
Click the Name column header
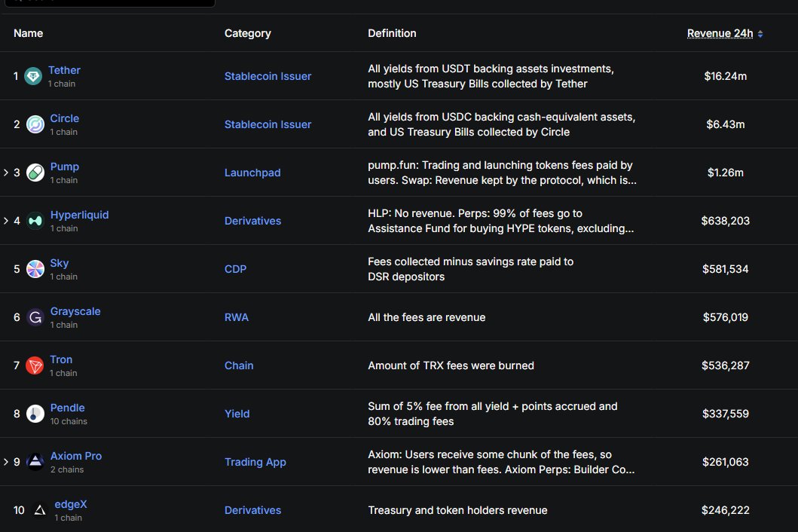(x=28, y=33)
